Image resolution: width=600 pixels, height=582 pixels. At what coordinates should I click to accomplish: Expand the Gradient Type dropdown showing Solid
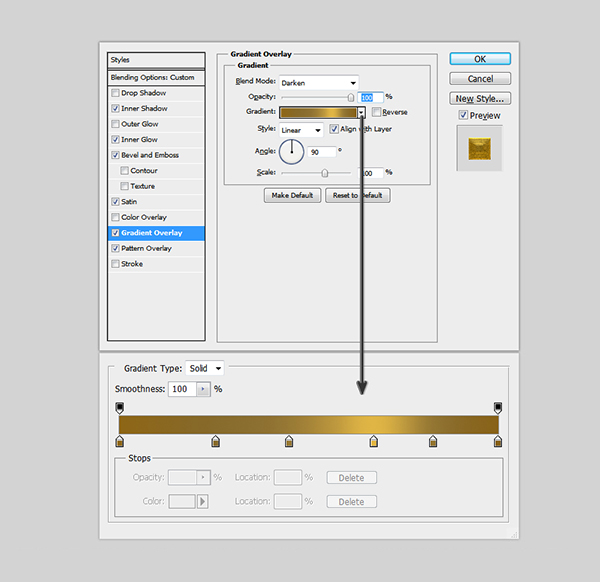pos(206,369)
